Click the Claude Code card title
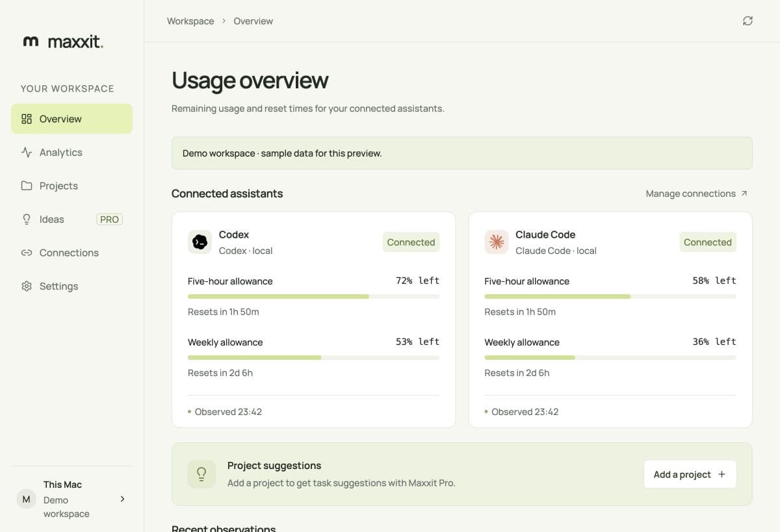The width and height of the screenshot is (780, 532). pyautogui.click(x=545, y=234)
